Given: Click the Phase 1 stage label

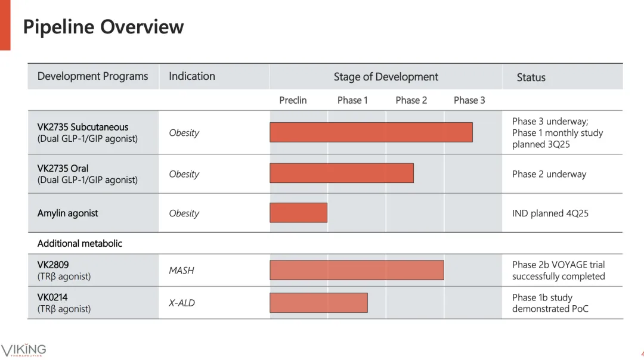Looking at the screenshot, I should 352,100.
